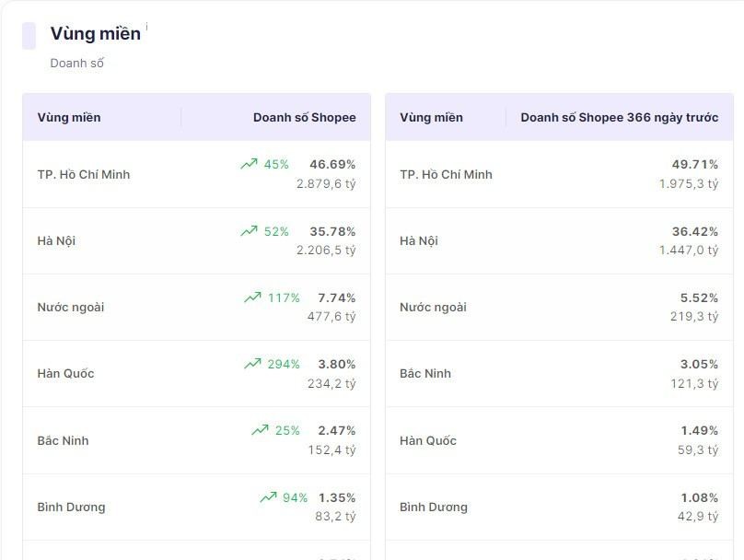Click the 25% growth figure

pyautogui.click(x=287, y=430)
